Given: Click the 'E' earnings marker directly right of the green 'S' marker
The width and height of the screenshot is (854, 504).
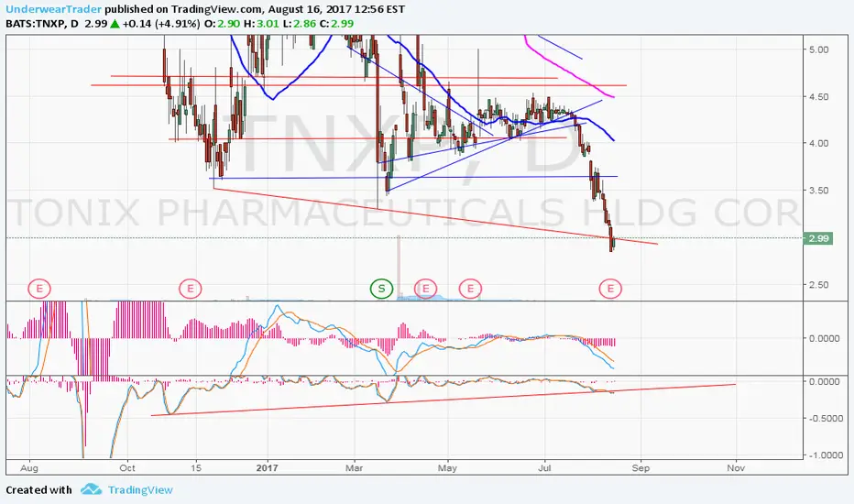Looking at the screenshot, I should tap(425, 289).
